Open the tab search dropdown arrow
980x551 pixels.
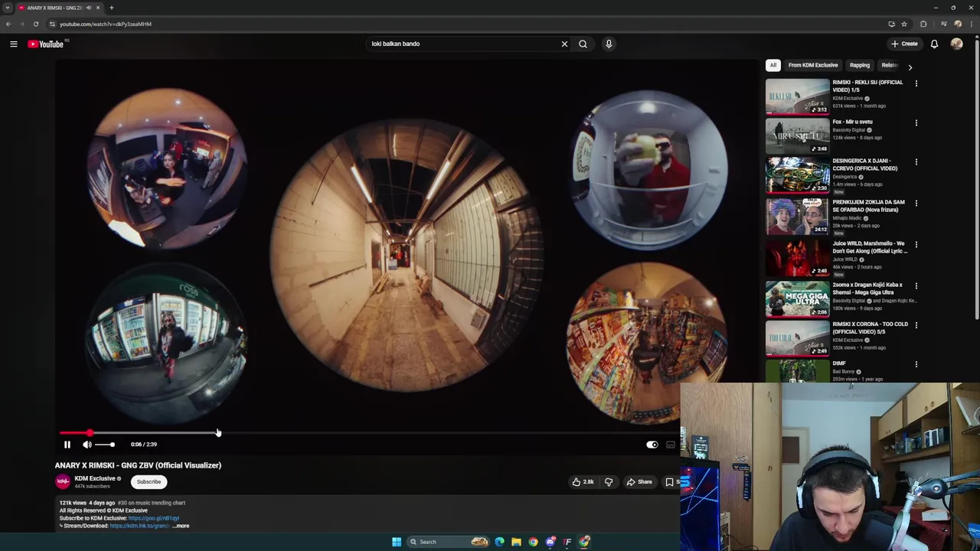coord(8,8)
